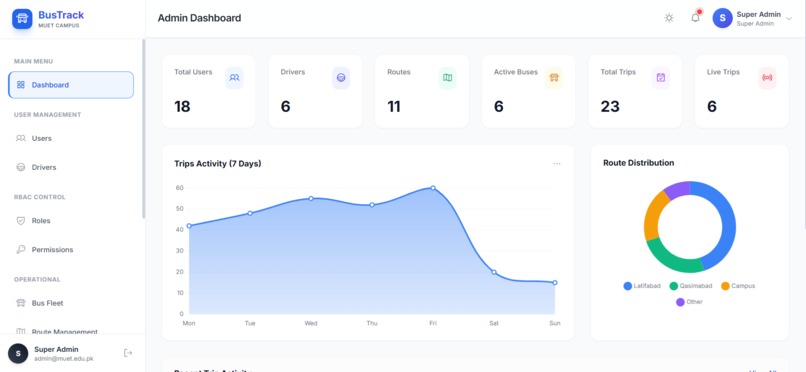Click the BusTrack brand name
The height and width of the screenshot is (372, 806).
pos(61,15)
